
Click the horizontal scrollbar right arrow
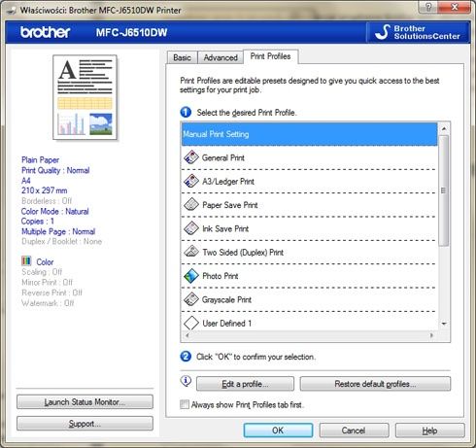click(431, 335)
